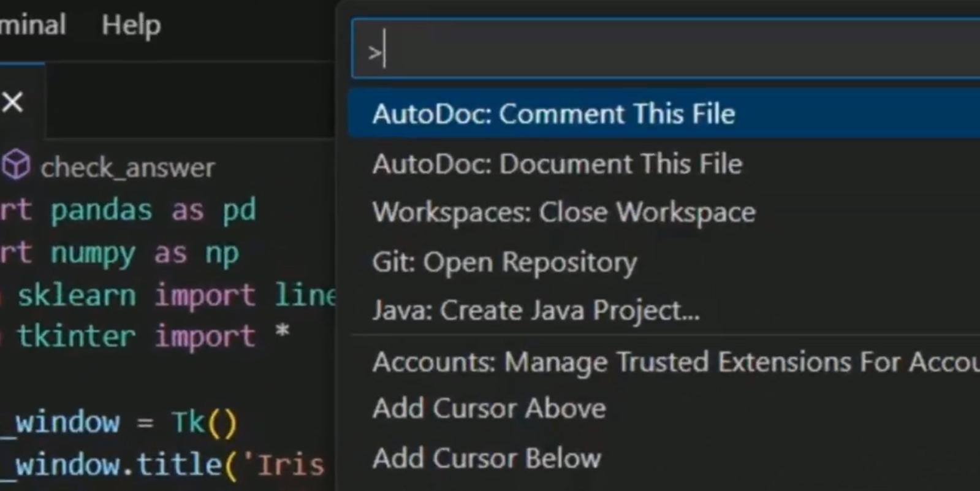Choose Git: Open Repository command

pyautogui.click(x=664, y=262)
